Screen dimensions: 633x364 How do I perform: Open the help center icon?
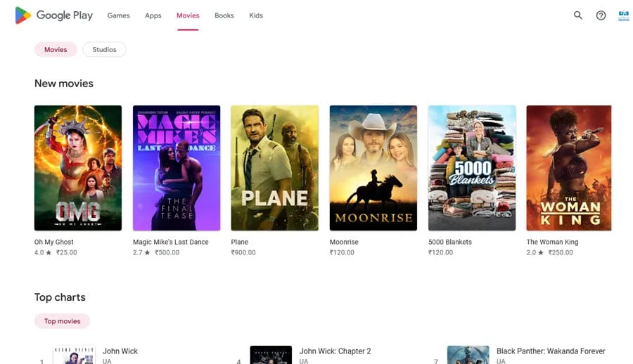(601, 15)
